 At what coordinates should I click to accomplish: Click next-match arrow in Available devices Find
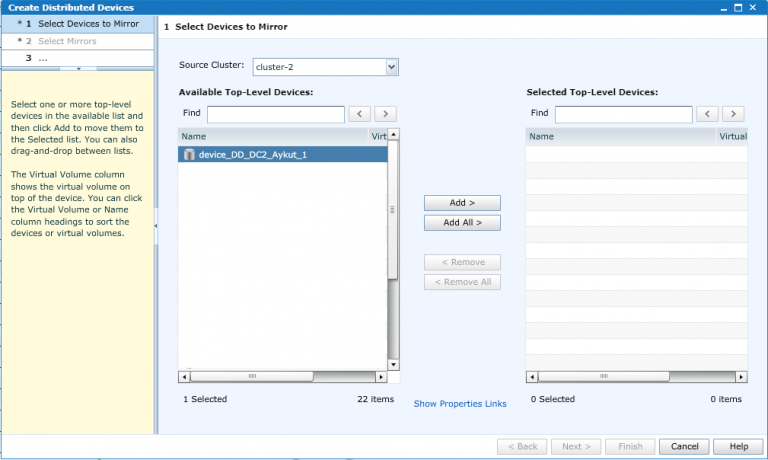click(385, 114)
